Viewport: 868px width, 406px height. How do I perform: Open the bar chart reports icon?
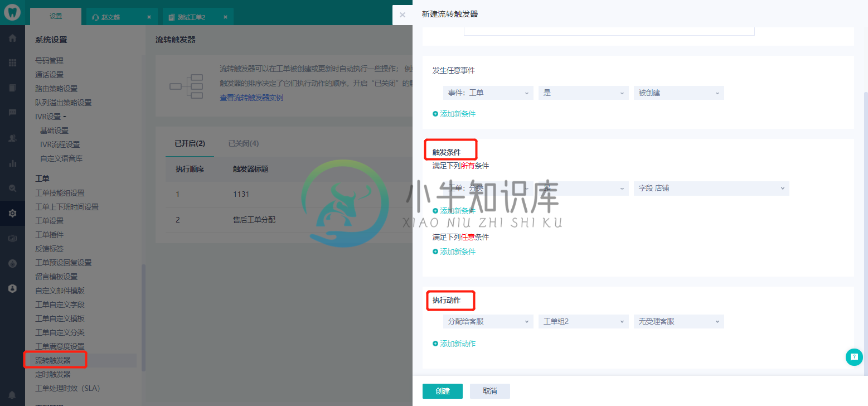(x=12, y=163)
